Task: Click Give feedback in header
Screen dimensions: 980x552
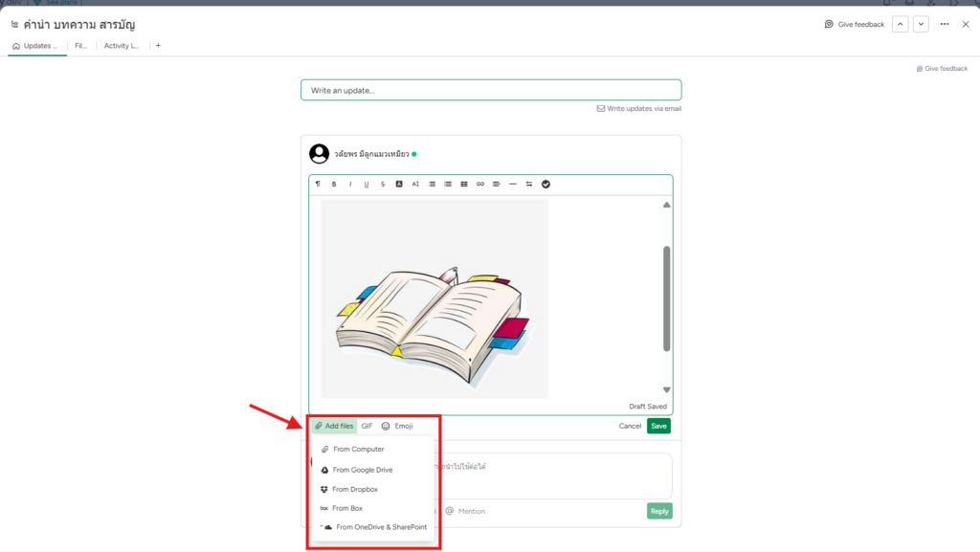Action: (x=855, y=24)
